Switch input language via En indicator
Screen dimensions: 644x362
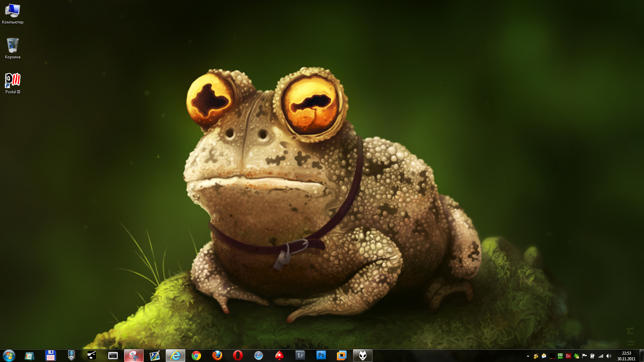click(x=568, y=356)
